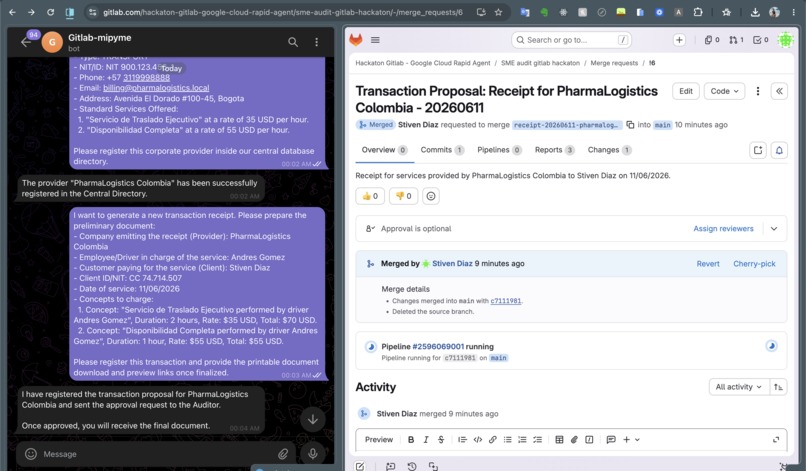Copy the source branch name icon

[630, 124]
